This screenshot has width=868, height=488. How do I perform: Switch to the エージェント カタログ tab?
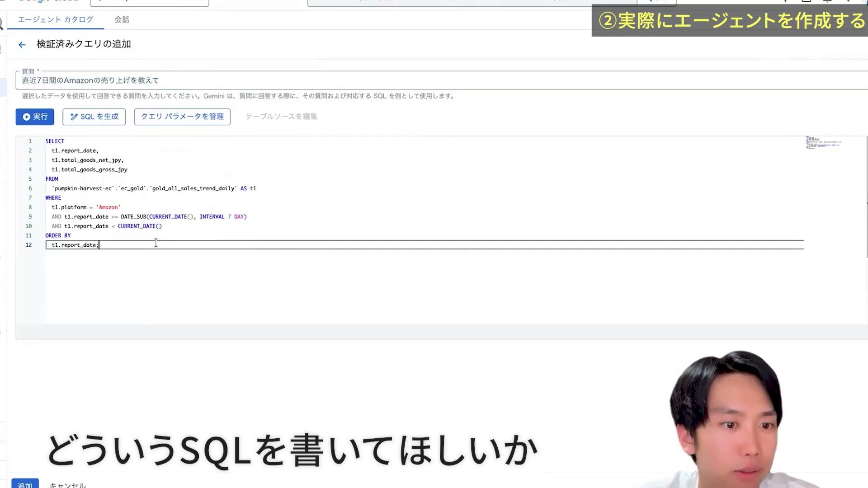tap(56, 19)
